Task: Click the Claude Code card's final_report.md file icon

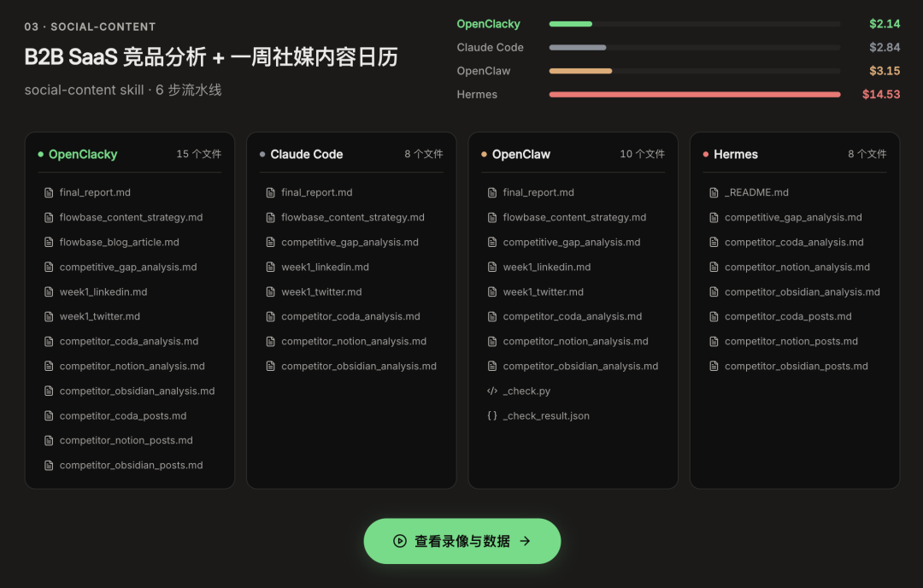Action: (271, 192)
